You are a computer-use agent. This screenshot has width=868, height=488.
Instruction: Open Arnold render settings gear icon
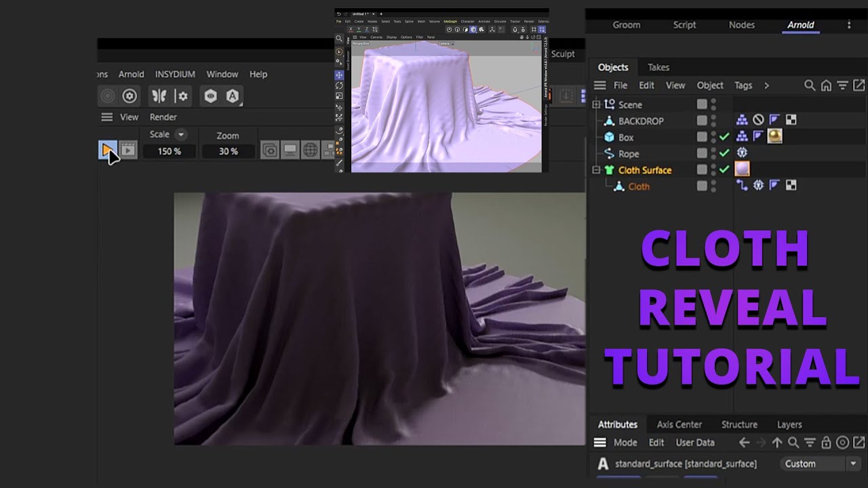click(x=129, y=96)
